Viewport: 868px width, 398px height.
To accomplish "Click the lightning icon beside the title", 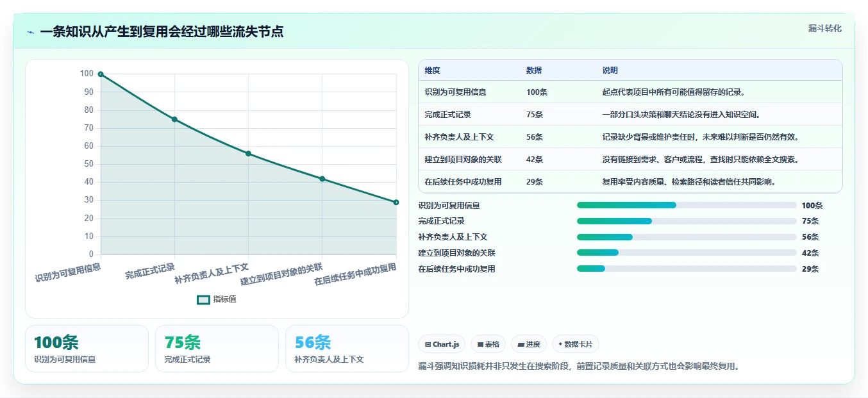I will (31, 32).
